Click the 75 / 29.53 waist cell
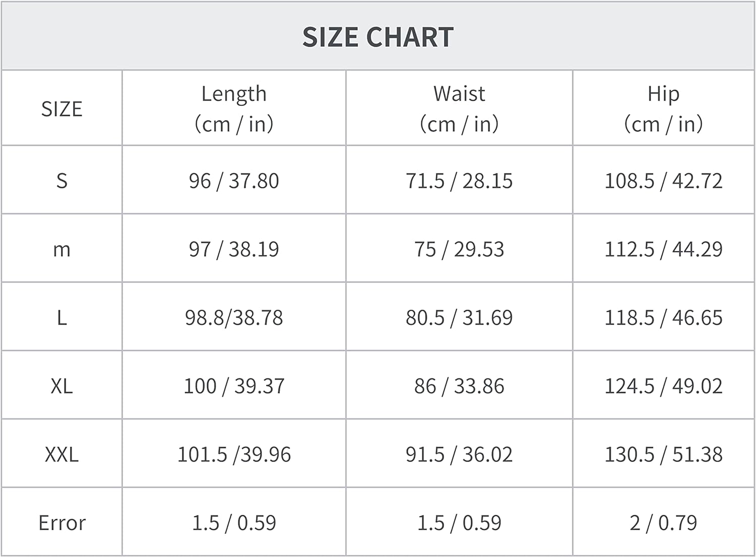 coord(459,250)
